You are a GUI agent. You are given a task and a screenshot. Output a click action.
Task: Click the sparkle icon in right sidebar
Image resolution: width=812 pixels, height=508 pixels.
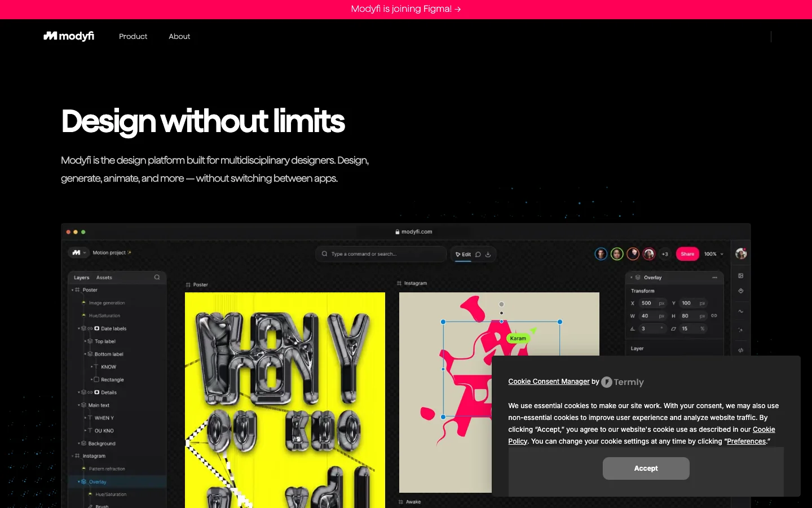coord(741,330)
